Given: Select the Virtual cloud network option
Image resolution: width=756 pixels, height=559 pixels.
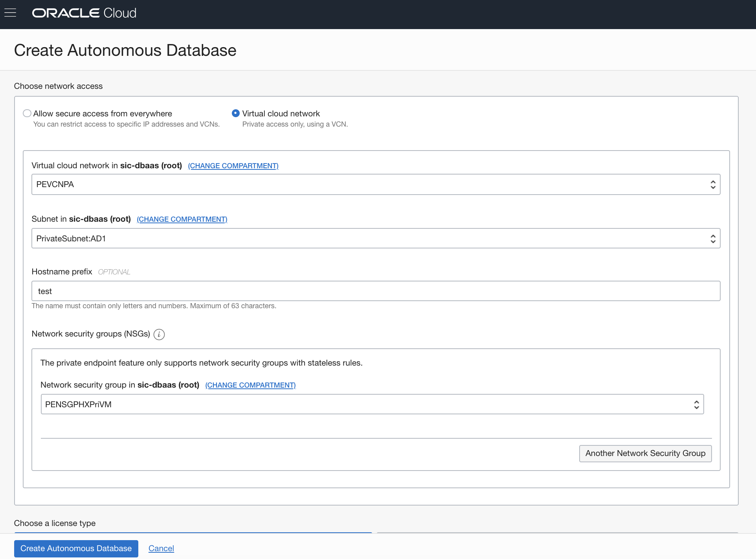Looking at the screenshot, I should 235,113.
